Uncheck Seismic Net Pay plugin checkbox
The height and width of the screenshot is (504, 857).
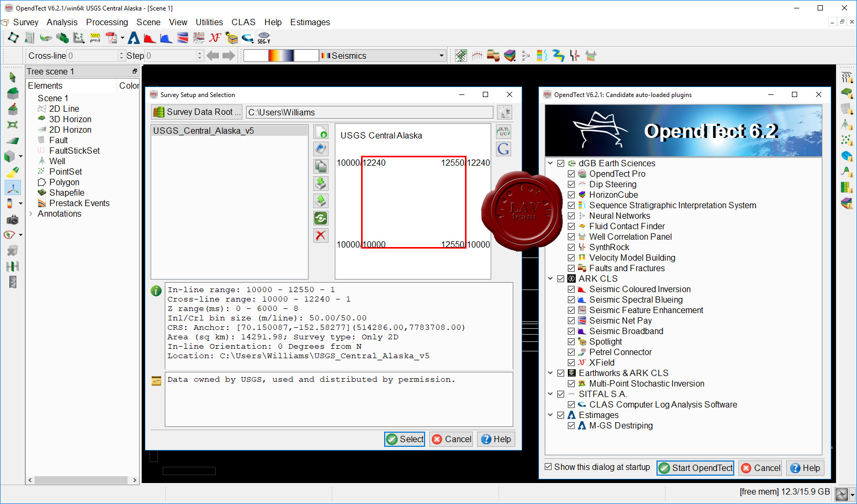[572, 321]
